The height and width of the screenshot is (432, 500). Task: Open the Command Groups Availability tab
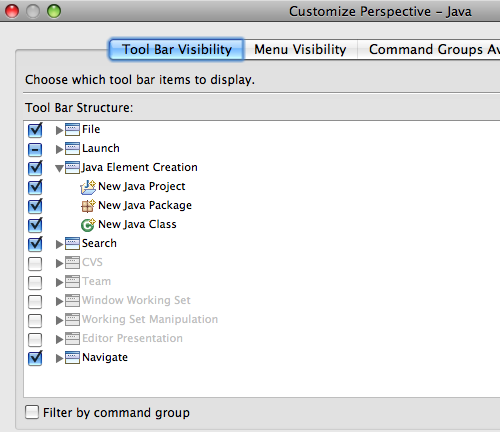click(x=429, y=49)
